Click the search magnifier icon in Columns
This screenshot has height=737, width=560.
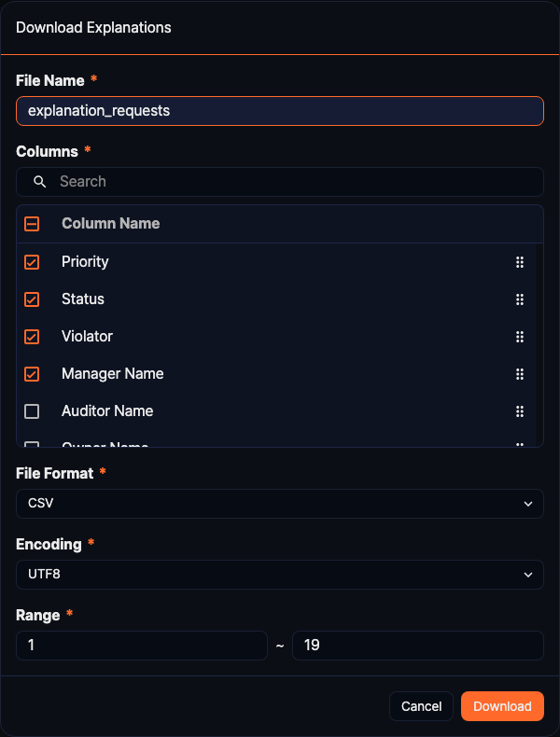(40, 182)
